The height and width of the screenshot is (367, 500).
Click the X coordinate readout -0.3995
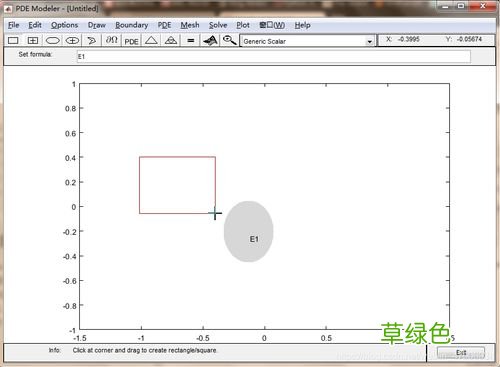point(409,39)
